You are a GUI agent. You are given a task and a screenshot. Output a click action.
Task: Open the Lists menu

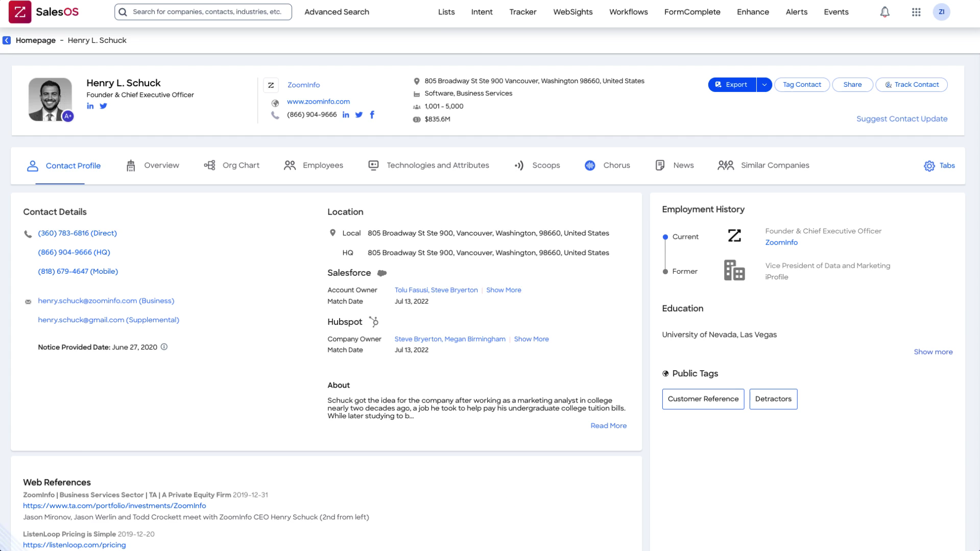point(446,12)
